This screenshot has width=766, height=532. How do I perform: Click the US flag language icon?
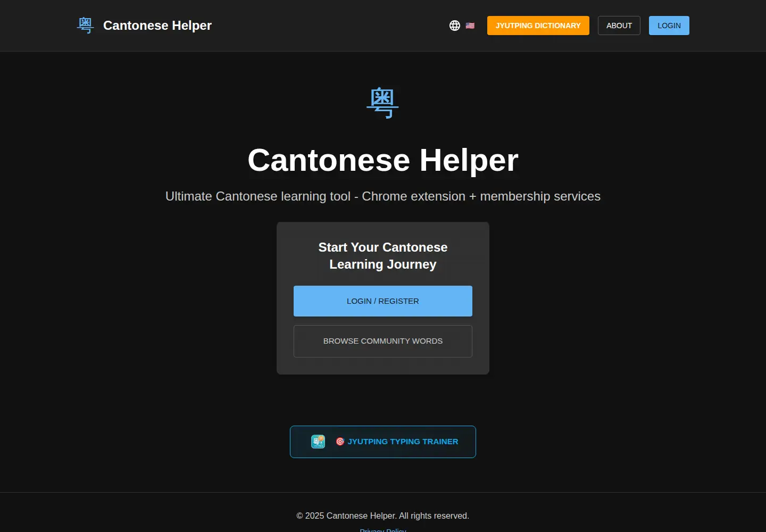[470, 26]
